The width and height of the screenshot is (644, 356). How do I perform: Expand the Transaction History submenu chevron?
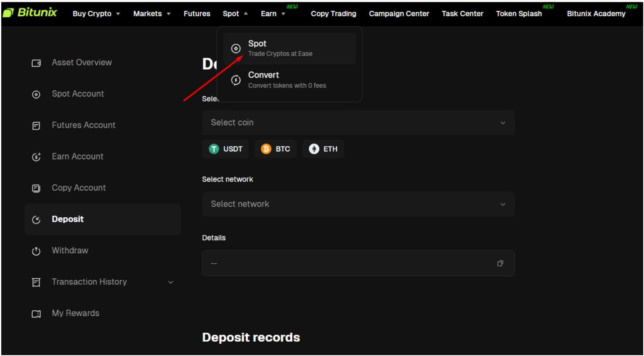[x=171, y=282]
